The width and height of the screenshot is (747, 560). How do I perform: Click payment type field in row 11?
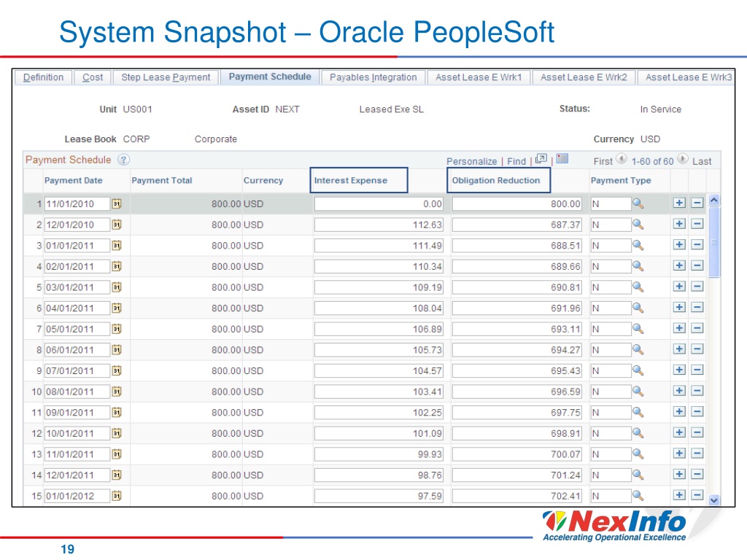coord(611,413)
